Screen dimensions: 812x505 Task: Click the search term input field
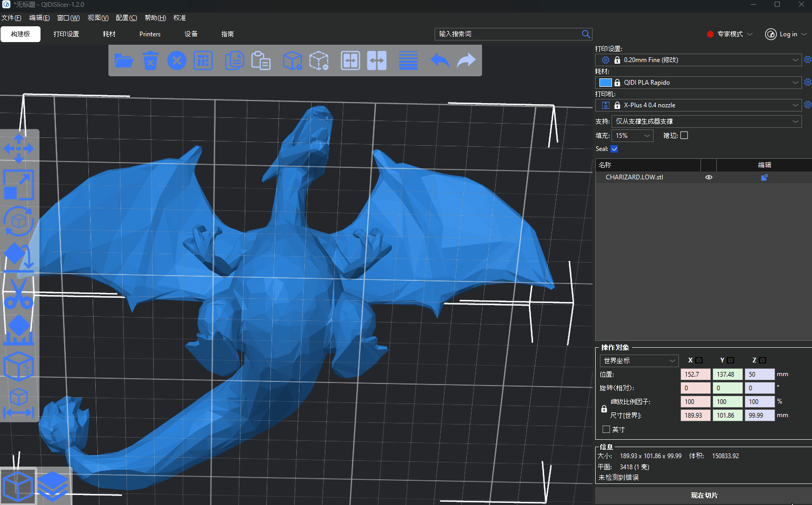508,34
